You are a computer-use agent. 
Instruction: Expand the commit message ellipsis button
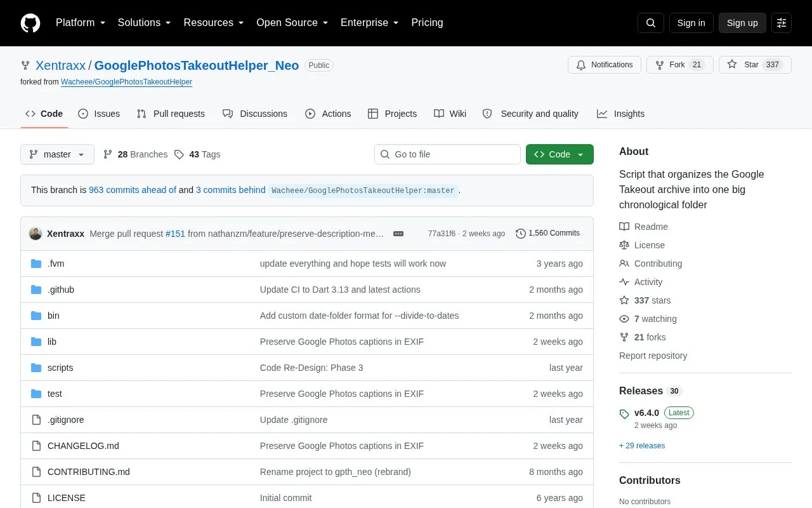point(398,234)
